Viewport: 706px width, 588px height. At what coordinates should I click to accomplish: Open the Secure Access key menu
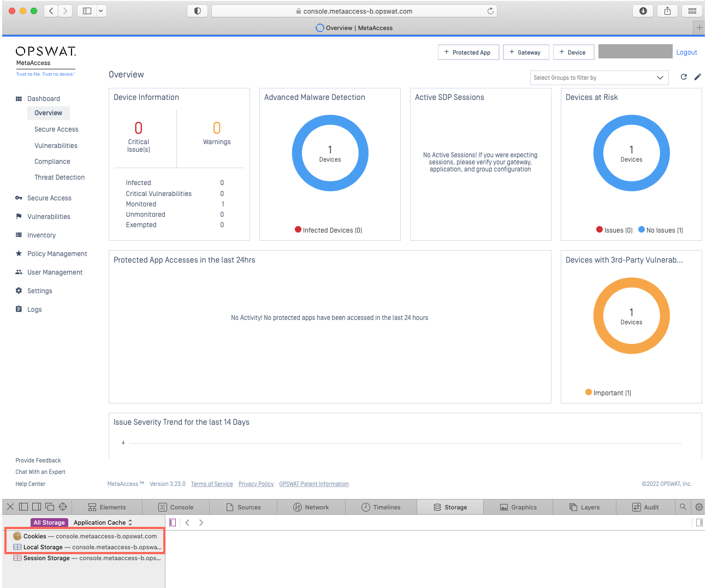click(43, 198)
